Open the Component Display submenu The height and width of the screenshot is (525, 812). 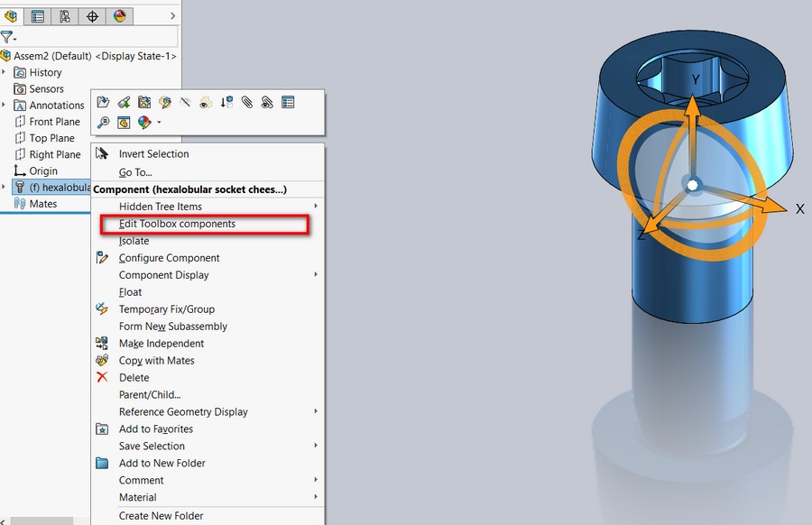(208, 275)
